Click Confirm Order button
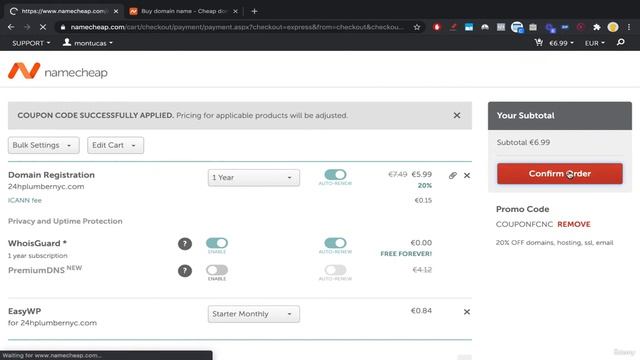Image resolution: width=640 pixels, height=360 pixels. tap(560, 173)
